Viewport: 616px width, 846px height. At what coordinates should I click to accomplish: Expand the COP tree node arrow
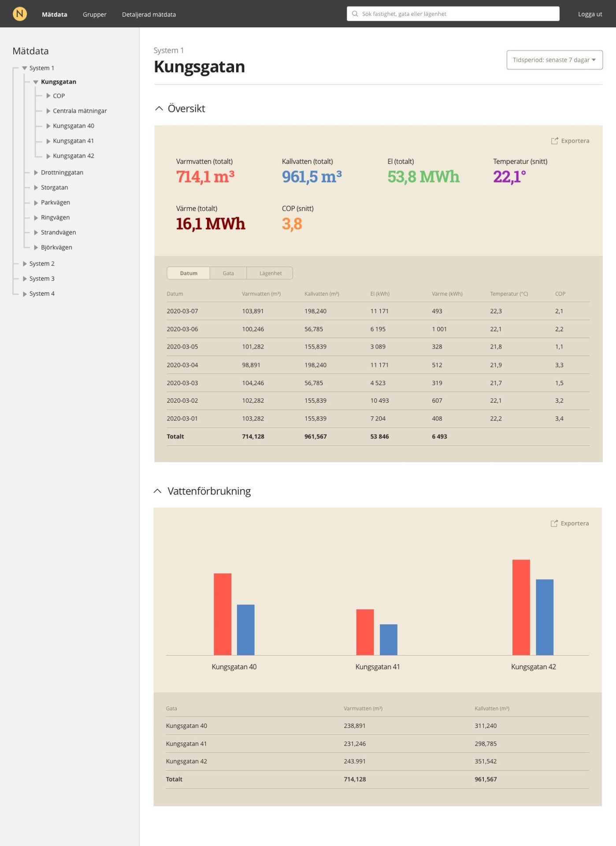point(48,96)
